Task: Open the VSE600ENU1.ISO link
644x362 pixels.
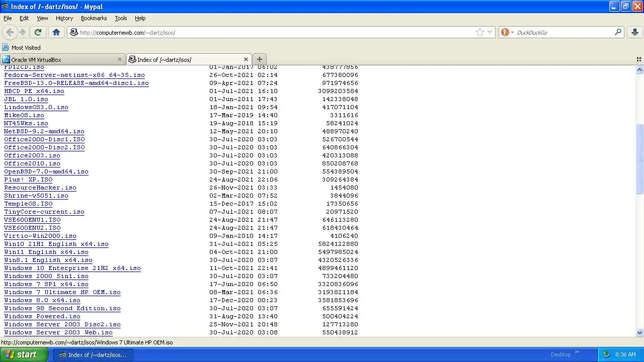Action: pyautogui.click(x=32, y=220)
